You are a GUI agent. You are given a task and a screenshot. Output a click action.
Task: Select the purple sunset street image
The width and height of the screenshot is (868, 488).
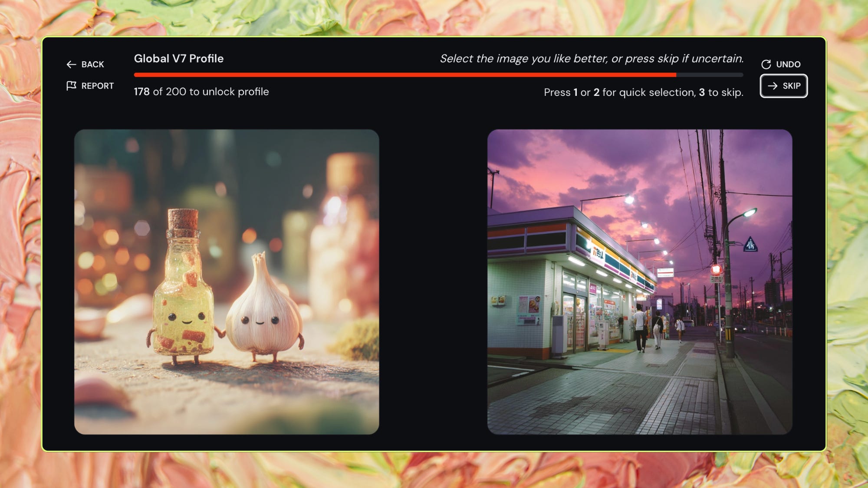(639, 282)
